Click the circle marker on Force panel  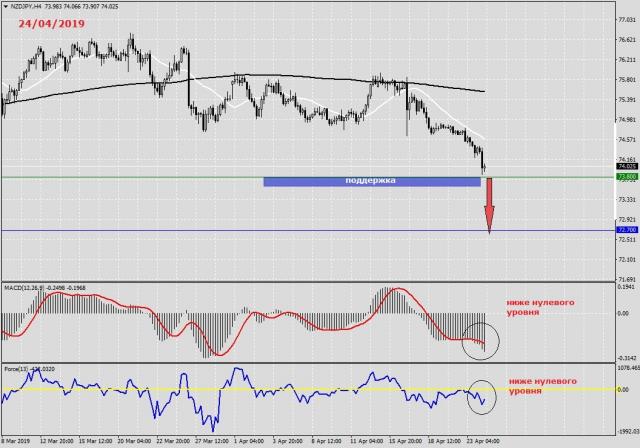[x=480, y=396]
